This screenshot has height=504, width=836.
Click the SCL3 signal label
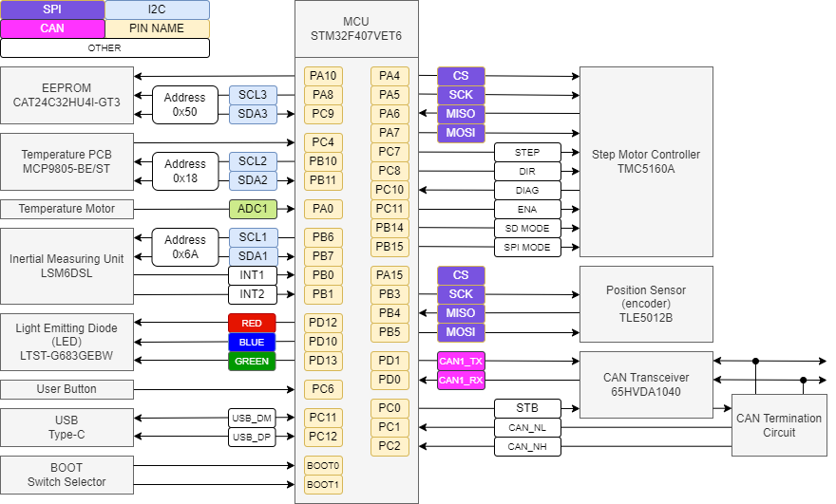point(254,95)
